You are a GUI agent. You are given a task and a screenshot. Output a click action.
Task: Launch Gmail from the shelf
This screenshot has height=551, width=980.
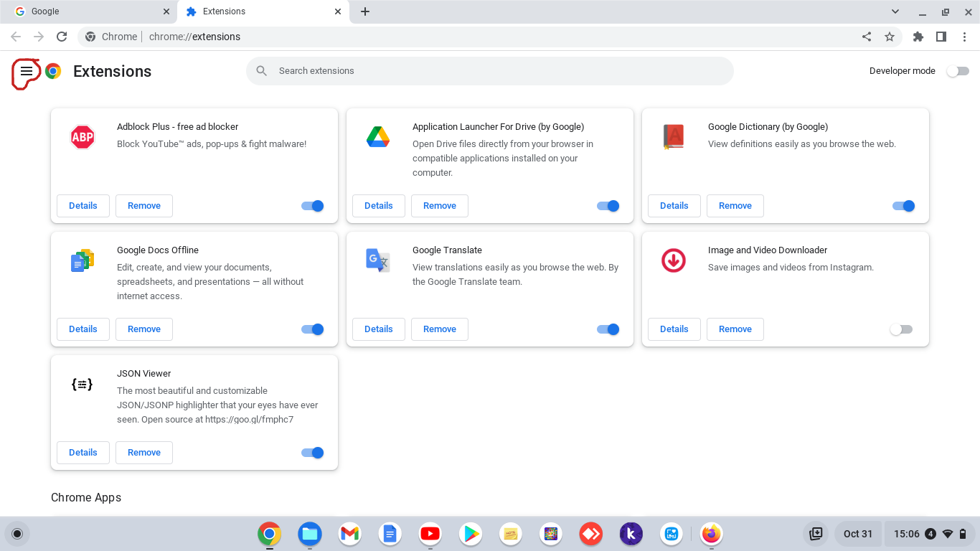tap(350, 534)
